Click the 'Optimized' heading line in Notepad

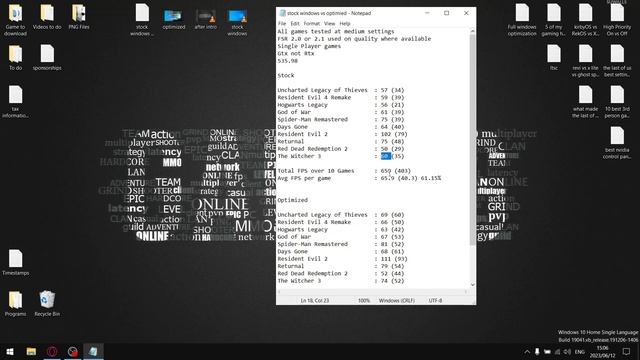(293, 200)
